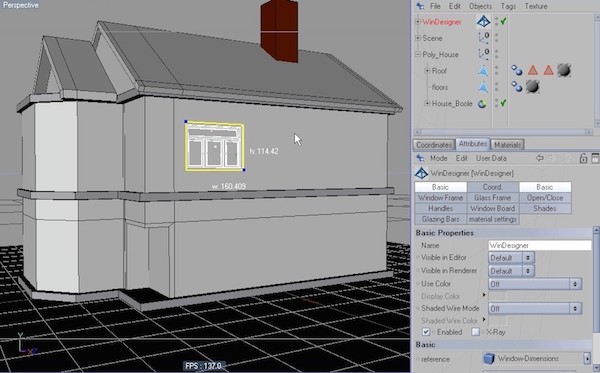Click the WinDesigner icon in Attributes header
Image resolution: width=600 pixels, height=373 pixels.
tap(421, 173)
